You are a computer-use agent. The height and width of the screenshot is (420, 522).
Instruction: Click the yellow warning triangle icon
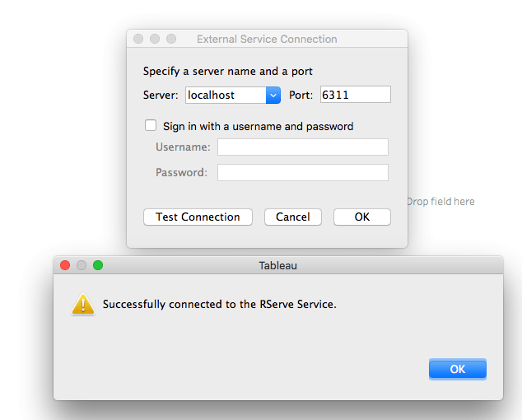coord(83,304)
